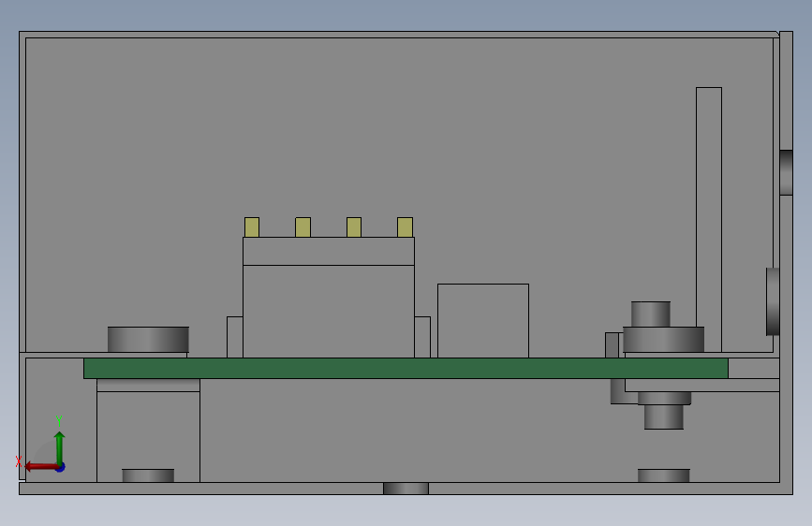Select the leftmost yellow connector pin

click(252, 227)
